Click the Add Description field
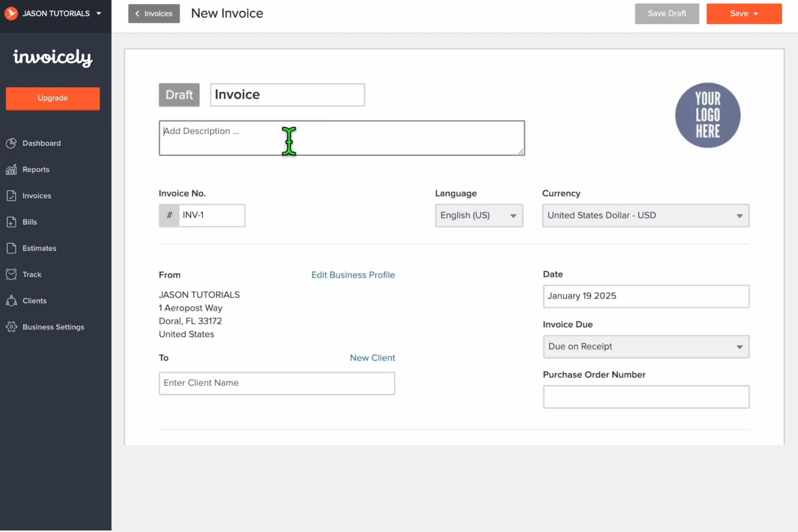Viewport: 798px width, 532px height. 342,138
